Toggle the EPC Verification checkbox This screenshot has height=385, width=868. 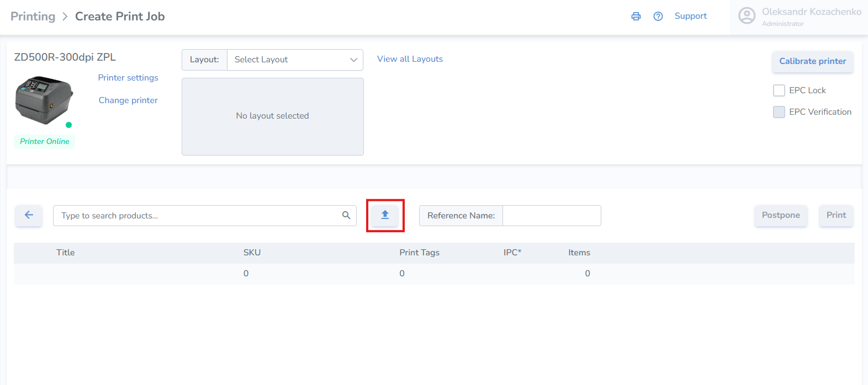pyautogui.click(x=779, y=112)
